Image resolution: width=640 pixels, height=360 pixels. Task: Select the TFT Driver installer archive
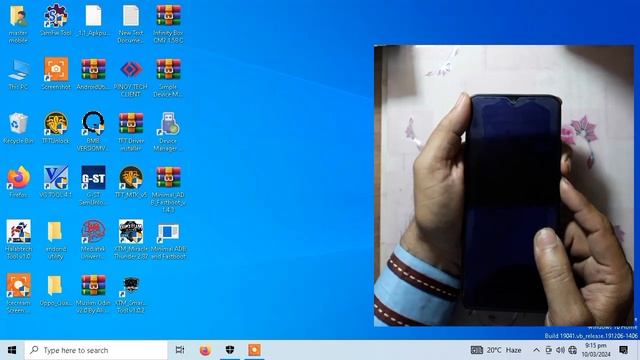click(x=131, y=132)
